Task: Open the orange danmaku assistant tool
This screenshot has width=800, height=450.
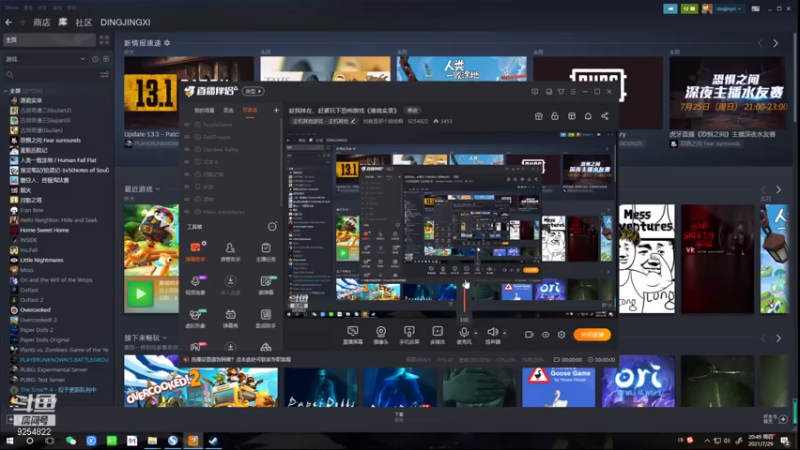Action: click(x=195, y=252)
